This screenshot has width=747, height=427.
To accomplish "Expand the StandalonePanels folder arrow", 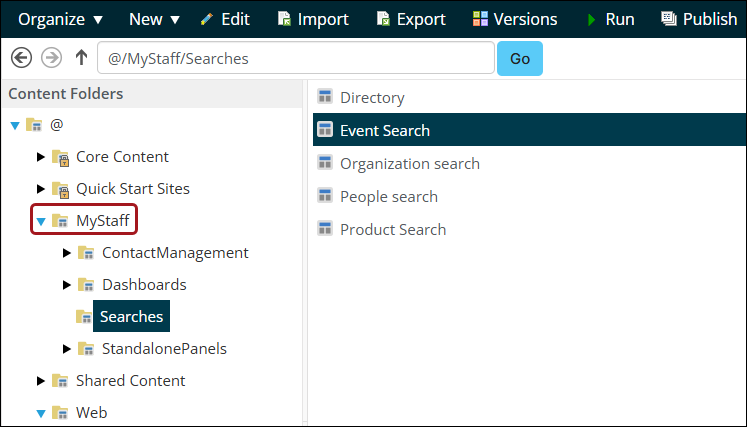I will 67,349.
